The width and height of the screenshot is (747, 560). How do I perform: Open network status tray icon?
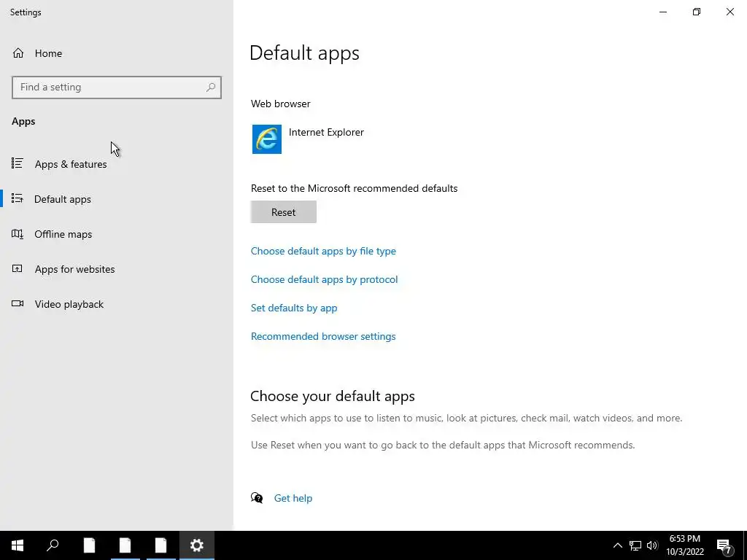635,545
